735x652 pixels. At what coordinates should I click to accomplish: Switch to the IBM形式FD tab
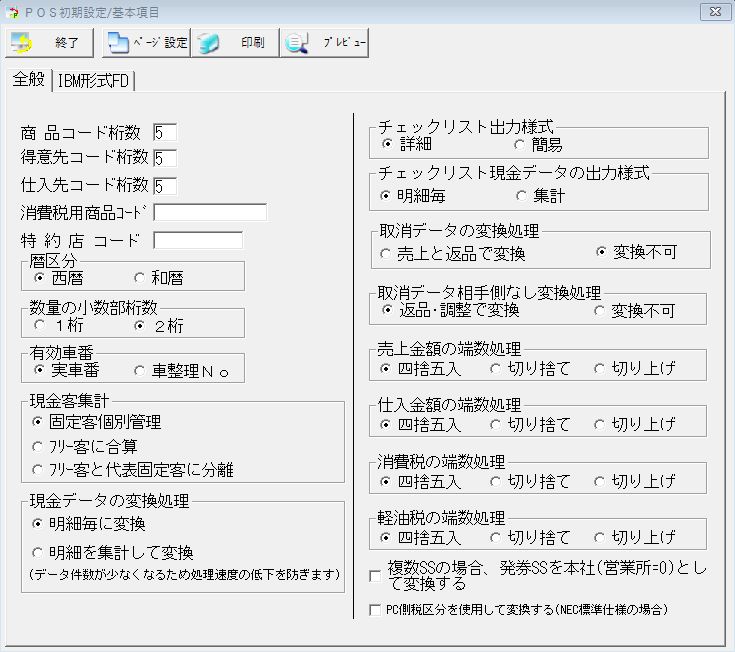click(93, 81)
